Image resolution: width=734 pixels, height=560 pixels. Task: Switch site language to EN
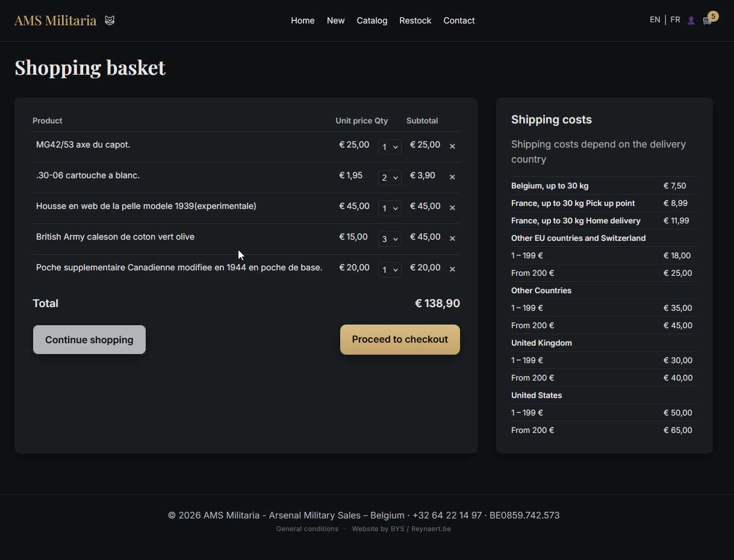point(655,20)
